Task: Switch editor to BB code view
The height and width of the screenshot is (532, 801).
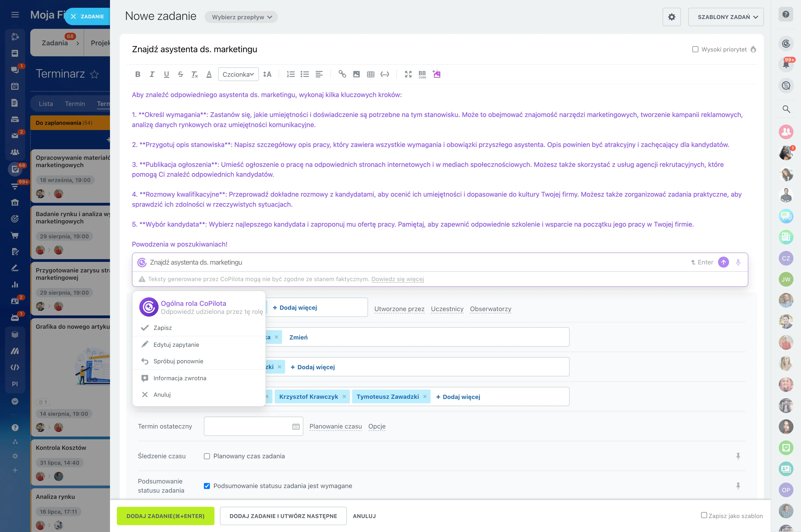Action: (422, 74)
